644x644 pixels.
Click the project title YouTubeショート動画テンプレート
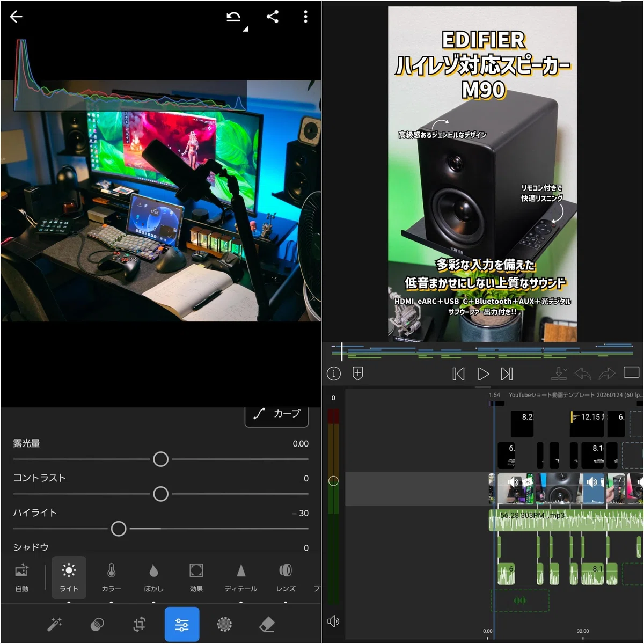[x=551, y=395]
